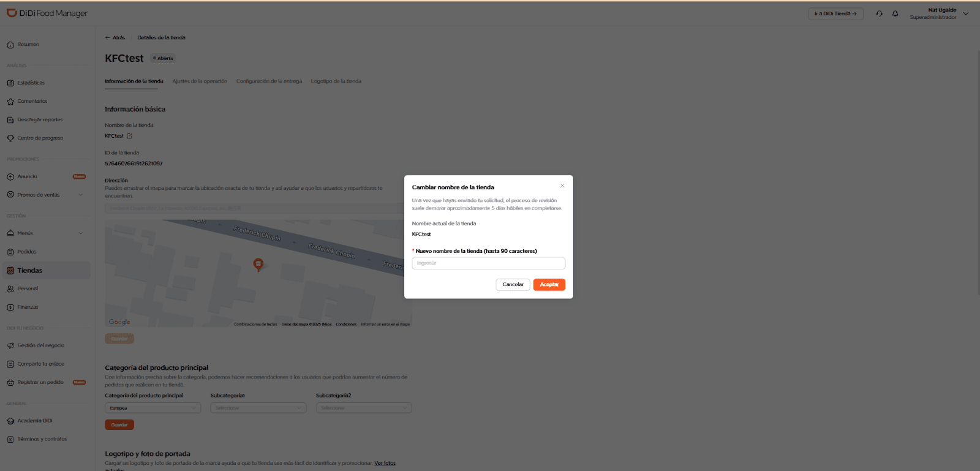Click the red map location pin
This screenshot has width=980, height=471.
(x=258, y=265)
